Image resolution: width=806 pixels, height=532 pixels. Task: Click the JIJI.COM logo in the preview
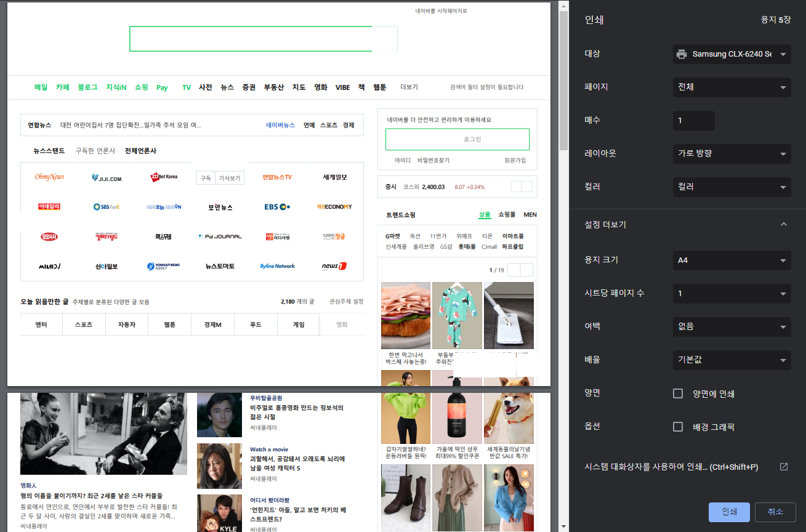point(107,179)
